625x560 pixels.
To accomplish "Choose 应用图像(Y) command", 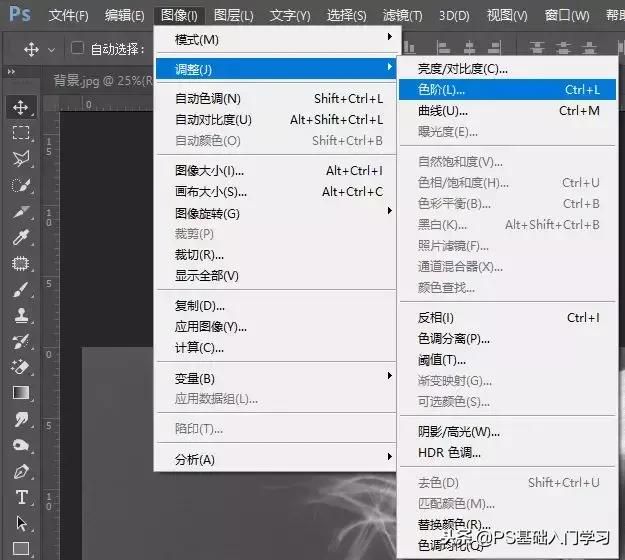I will pos(275,327).
